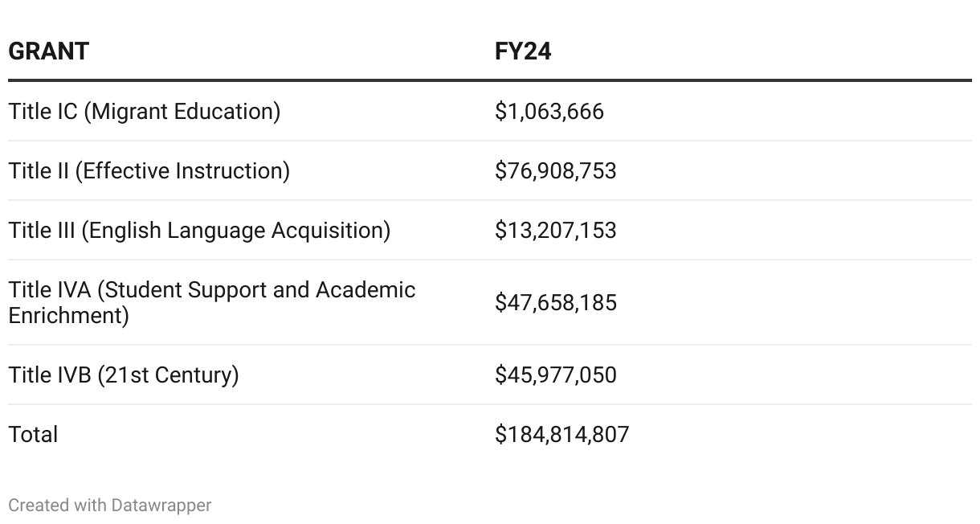
Task: Select the Total row label
Action: point(33,434)
